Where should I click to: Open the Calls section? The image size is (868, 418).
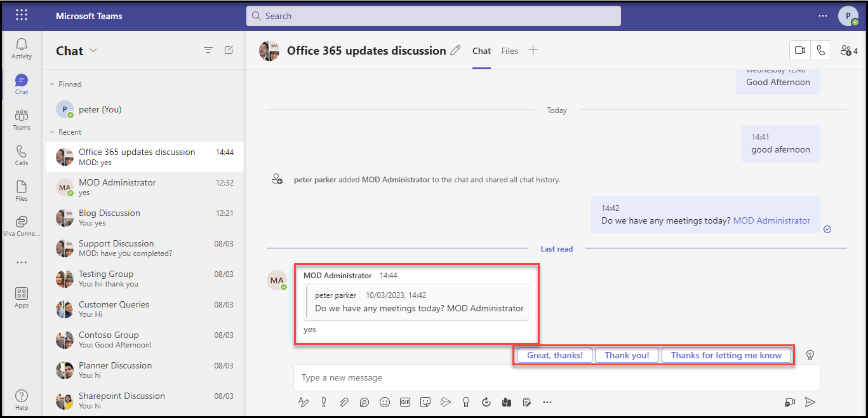coord(22,155)
